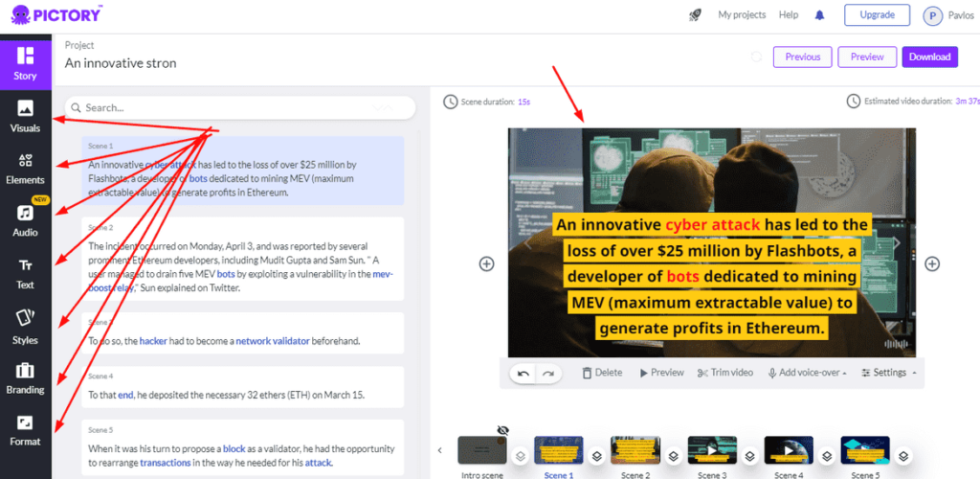Viewport: 980px width, 479px height.
Task: Open the Visuals panel
Action: [26, 116]
